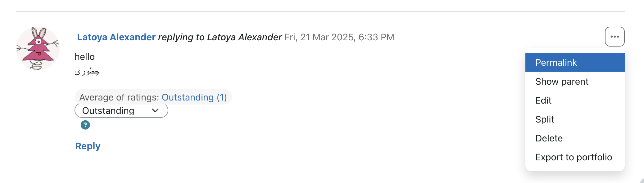Click the Persian text line in post

87,72
